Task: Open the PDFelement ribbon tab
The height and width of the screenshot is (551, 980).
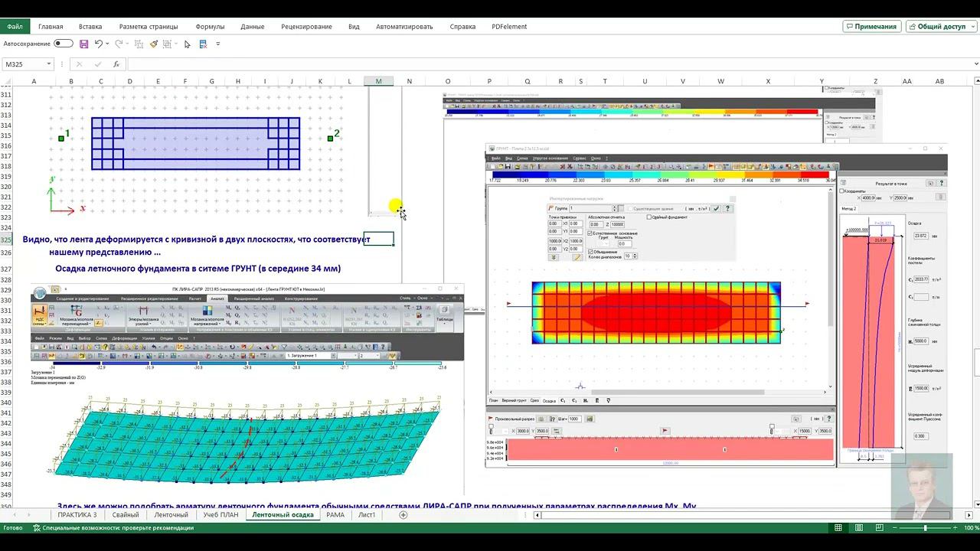Action: coord(509,26)
